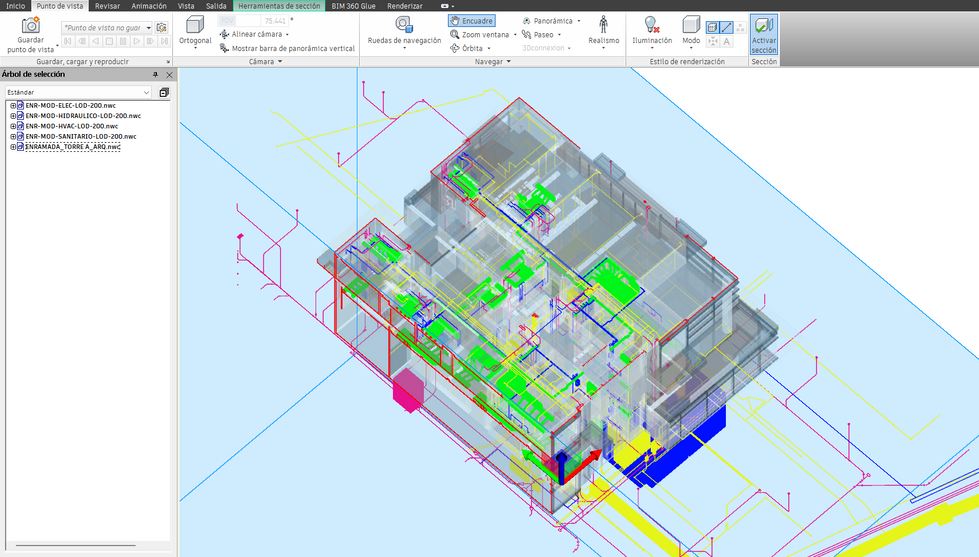Viewport: 979px width, 557px height.
Task: Toggle the text 'A' display icon
Action: (x=726, y=41)
